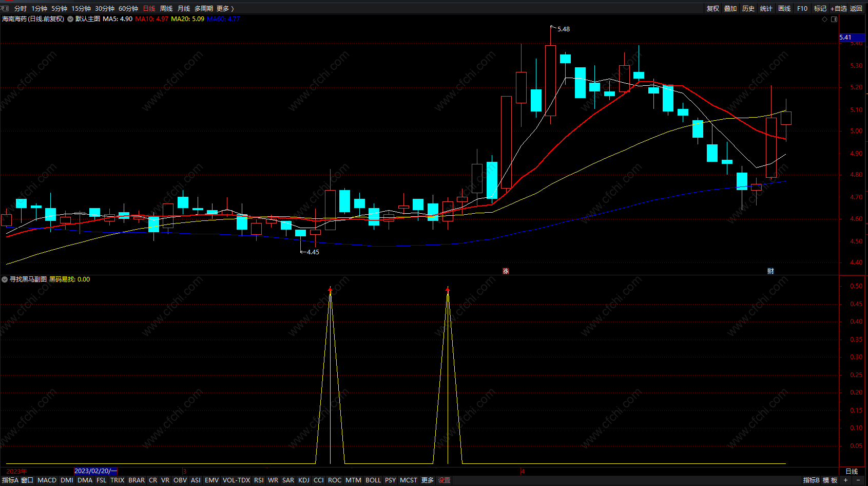Select the OBV indicator
This screenshot has height=486, width=868.
[180, 480]
